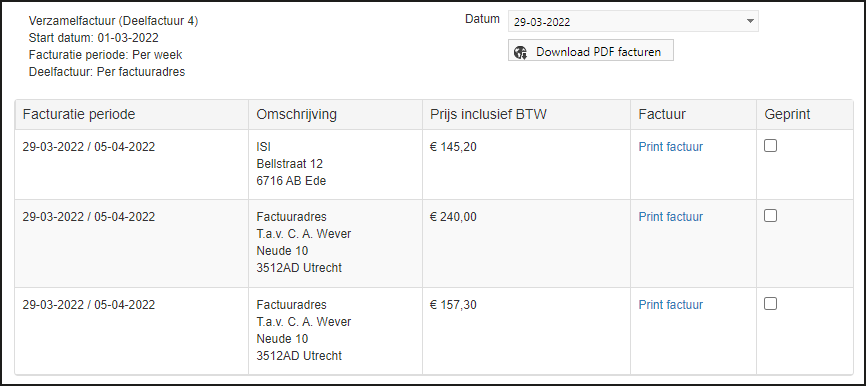Open Print factuur link for € 240,00 row
Image resolution: width=866 pixels, height=386 pixels.
(x=670, y=217)
